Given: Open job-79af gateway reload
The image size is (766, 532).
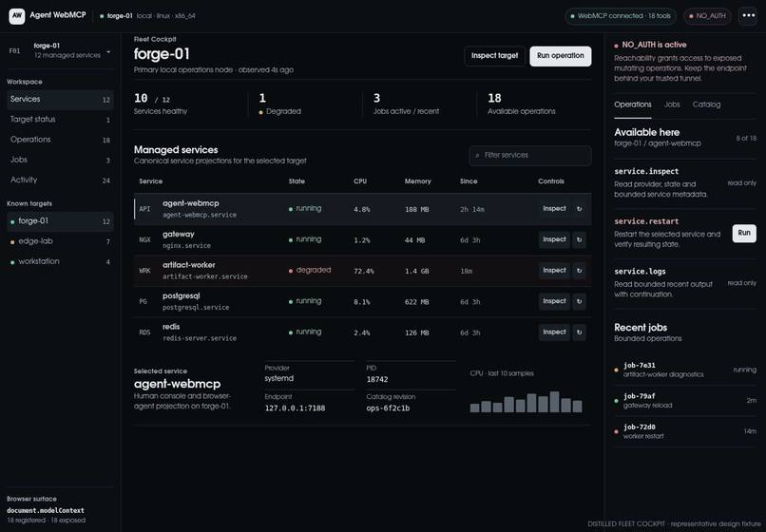Looking at the screenshot, I should click(685, 401).
